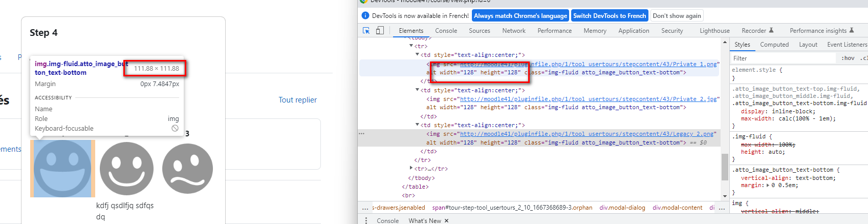Collapse the third <td> text-align:center node
This screenshot has height=224, width=868.
[x=417, y=125]
